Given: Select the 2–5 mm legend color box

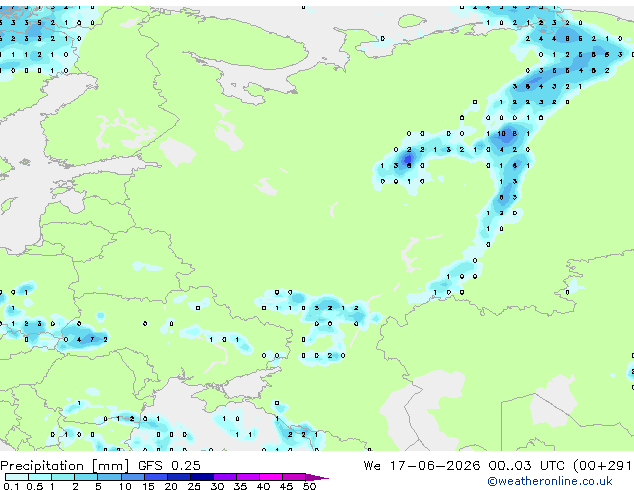Looking at the screenshot, I should pos(86,477).
